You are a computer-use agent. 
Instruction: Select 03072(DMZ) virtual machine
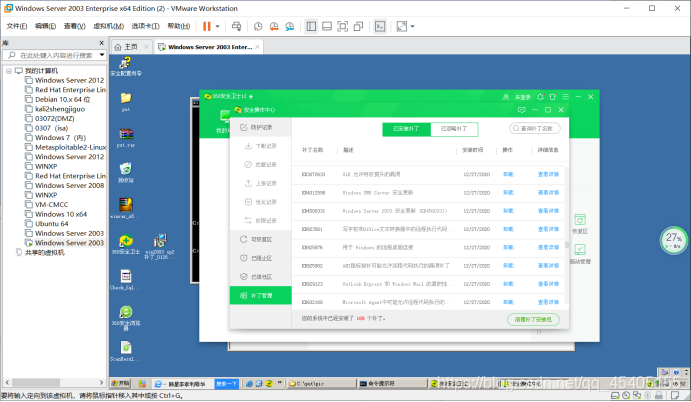[x=55, y=119]
